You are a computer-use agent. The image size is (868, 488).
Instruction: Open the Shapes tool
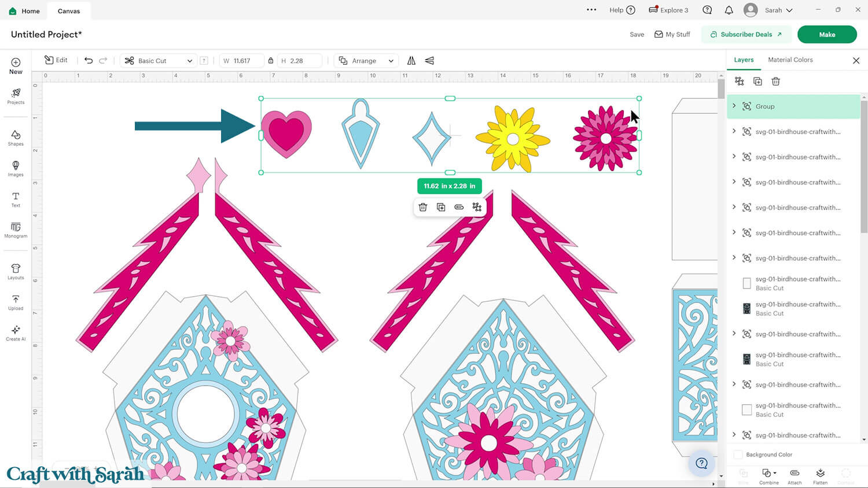pyautogui.click(x=16, y=138)
